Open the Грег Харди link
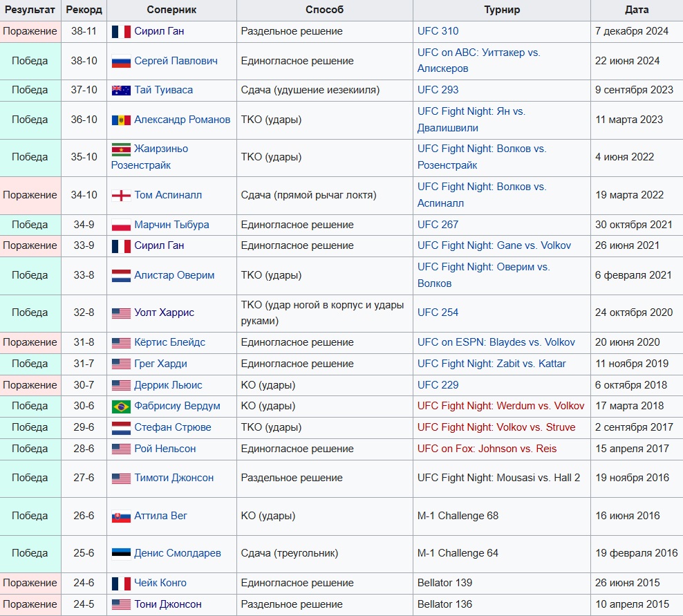This screenshot has height=616, width=683. (x=161, y=364)
